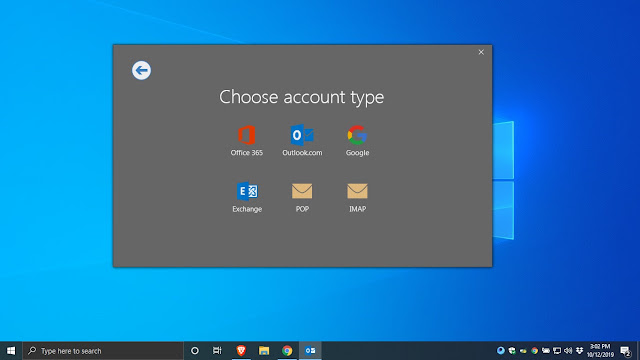640x360 pixels.
Task: Click the taskbar search box
Action: [103, 351]
